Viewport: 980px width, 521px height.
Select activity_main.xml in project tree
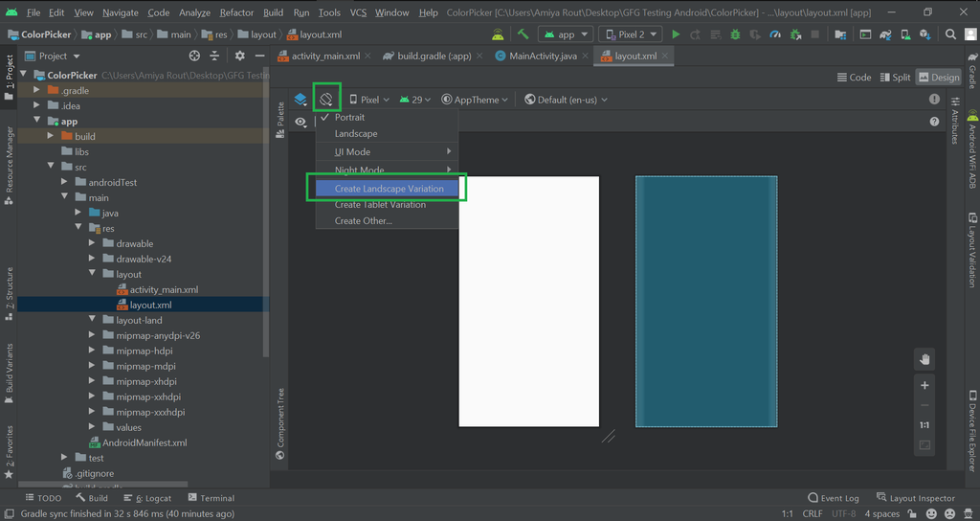164,289
